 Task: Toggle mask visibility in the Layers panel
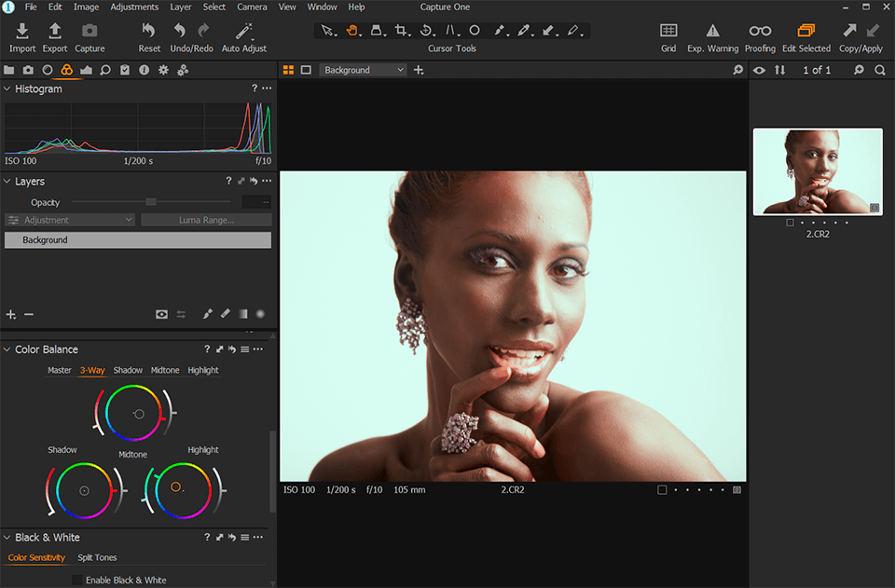[x=161, y=314]
